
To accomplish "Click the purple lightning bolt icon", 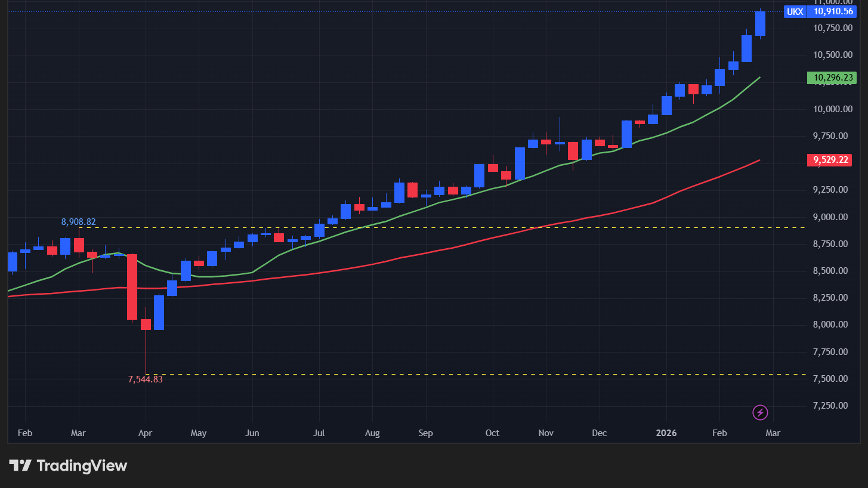I will (760, 412).
